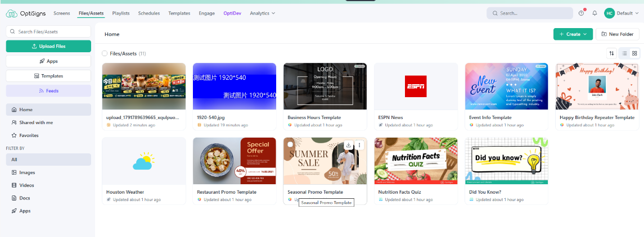
Task: Click download icon on Seasonal Promo card
Action: coord(348,145)
